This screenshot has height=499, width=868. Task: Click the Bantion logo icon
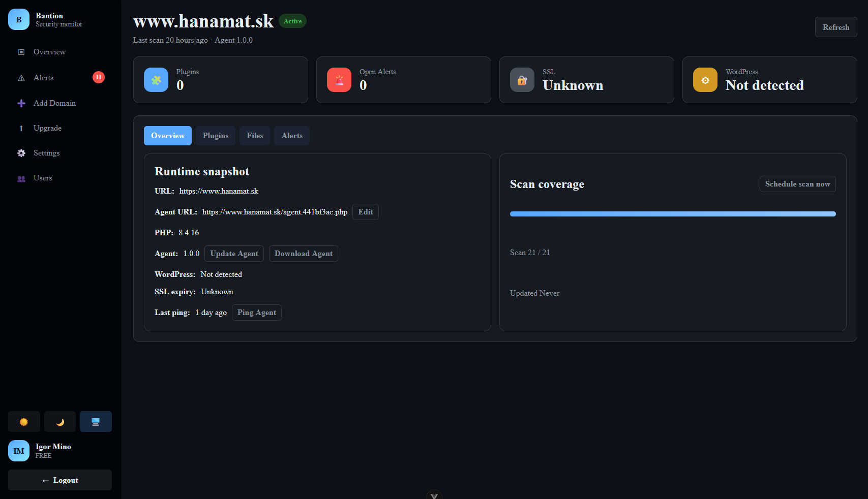[x=19, y=19]
